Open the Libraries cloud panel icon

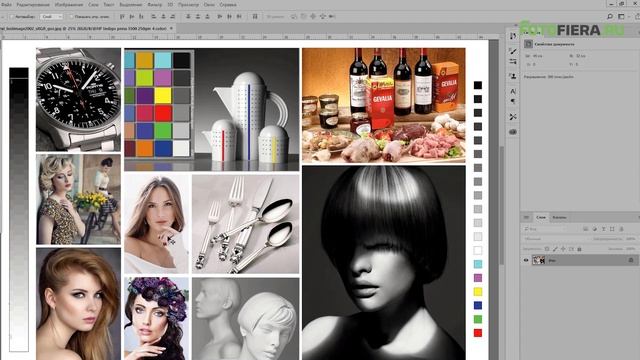pyautogui.click(x=513, y=132)
